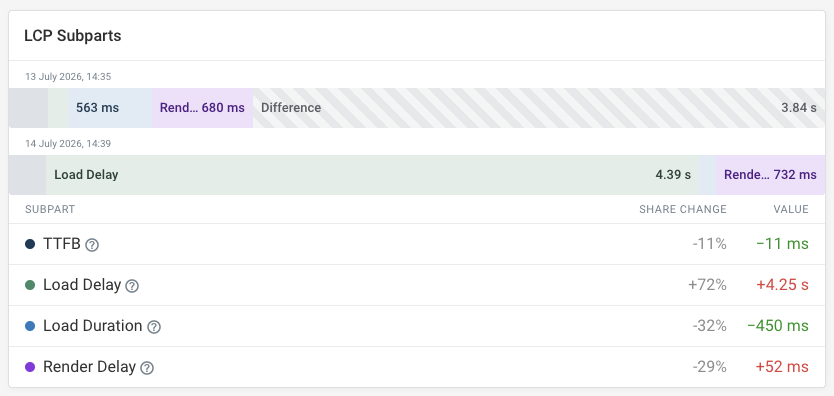Click the −11 ms value
The width and height of the screenshot is (834, 396).
pos(782,244)
